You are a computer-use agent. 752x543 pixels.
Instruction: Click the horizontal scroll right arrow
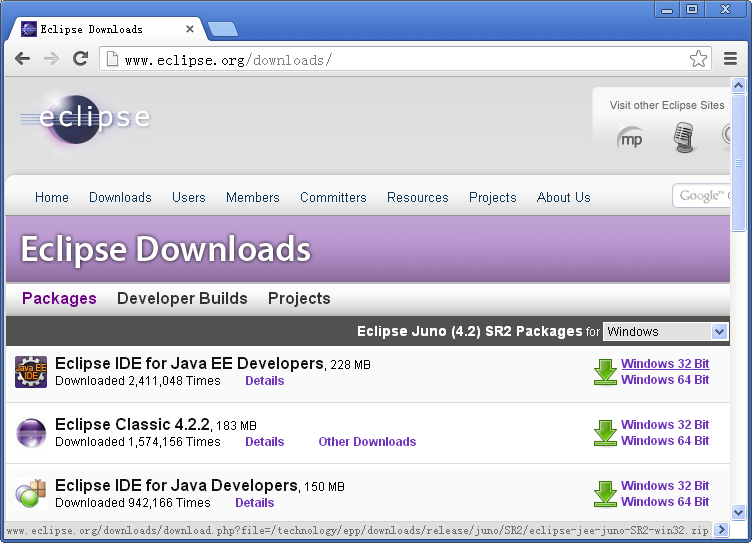(x=721, y=530)
